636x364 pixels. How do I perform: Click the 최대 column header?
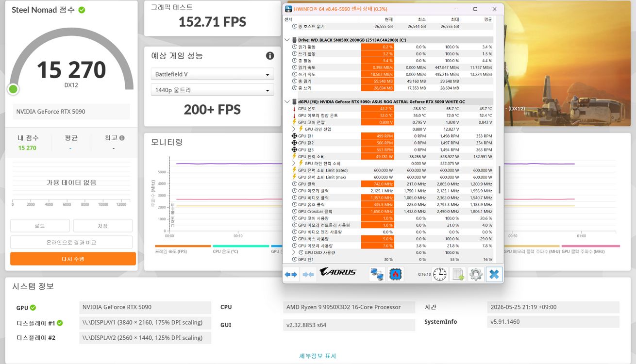[444, 19]
